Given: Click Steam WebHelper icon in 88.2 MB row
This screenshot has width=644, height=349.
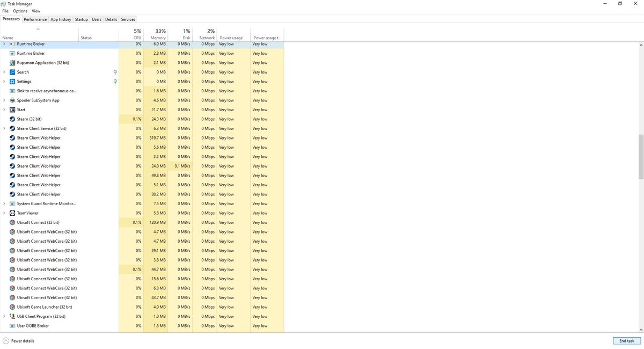Looking at the screenshot, I should coord(12,194).
